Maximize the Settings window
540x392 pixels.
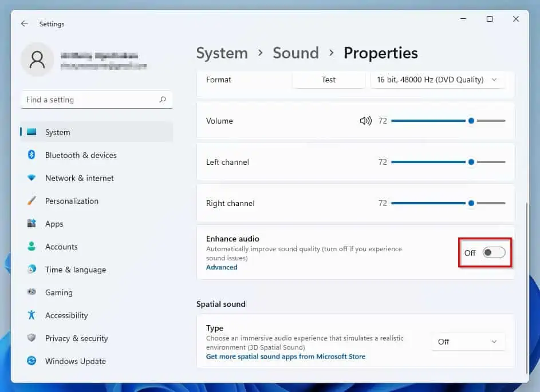[490, 19]
